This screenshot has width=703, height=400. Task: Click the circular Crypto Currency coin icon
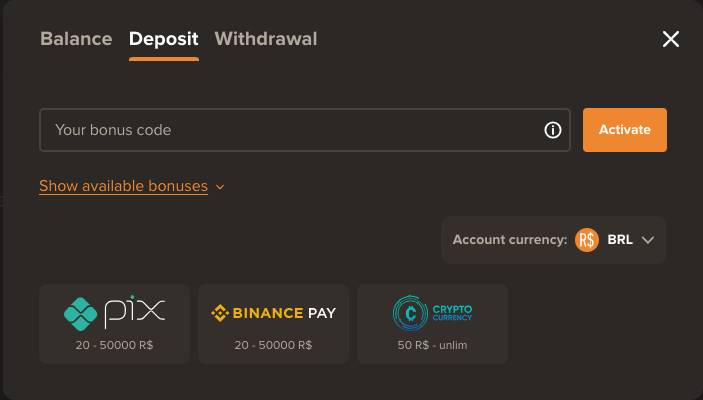tap(410, 313)
